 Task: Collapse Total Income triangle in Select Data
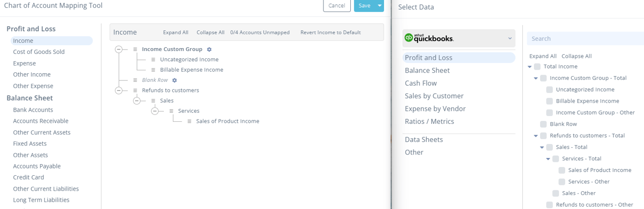[x=530, y=66]
